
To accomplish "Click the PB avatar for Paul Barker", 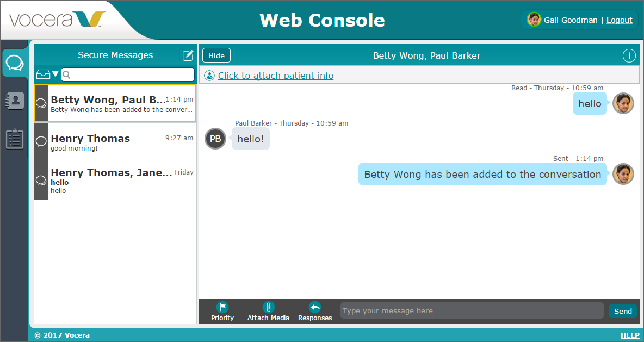I will point(215,139).
